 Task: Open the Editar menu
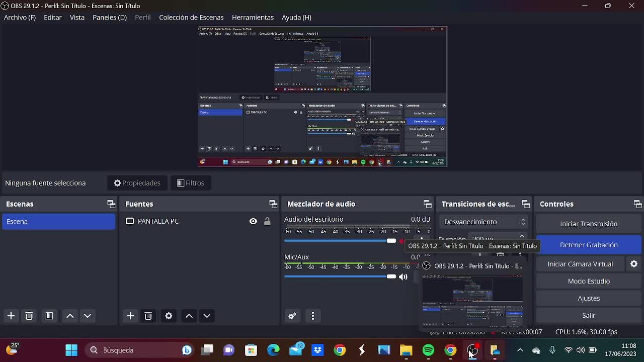pyautogui.click(x=53, y=17)
